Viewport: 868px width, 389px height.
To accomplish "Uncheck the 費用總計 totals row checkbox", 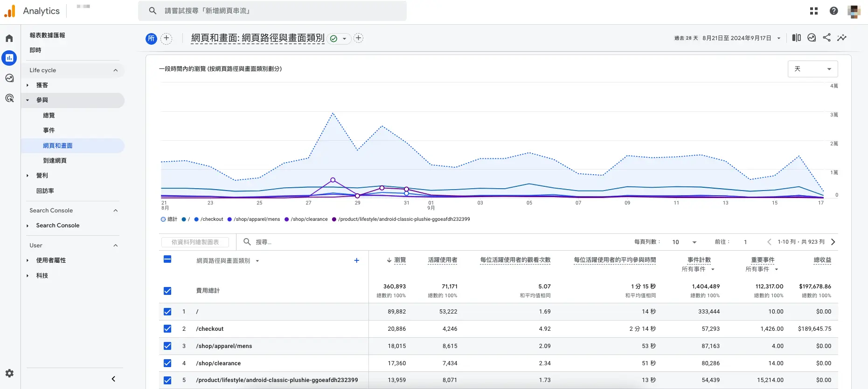I will coord(167,291).
